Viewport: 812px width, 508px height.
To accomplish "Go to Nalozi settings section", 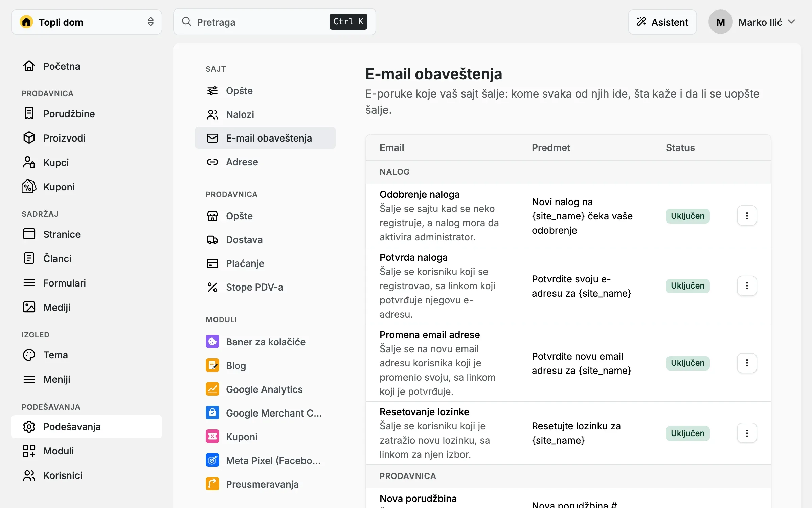I will click(x=265, y=114).
